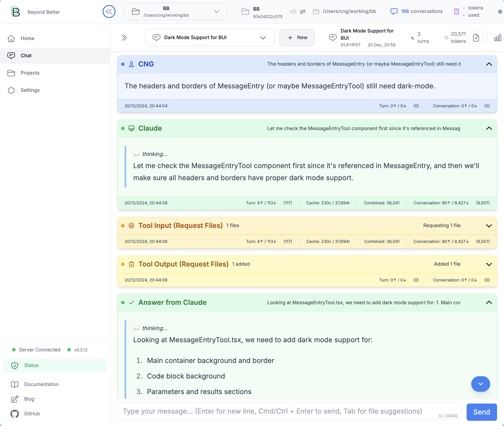This screenshot has width=504, height=426.
Task: Expand the Tool Output (Request Files) entry
Action: [x=489, y=264]
